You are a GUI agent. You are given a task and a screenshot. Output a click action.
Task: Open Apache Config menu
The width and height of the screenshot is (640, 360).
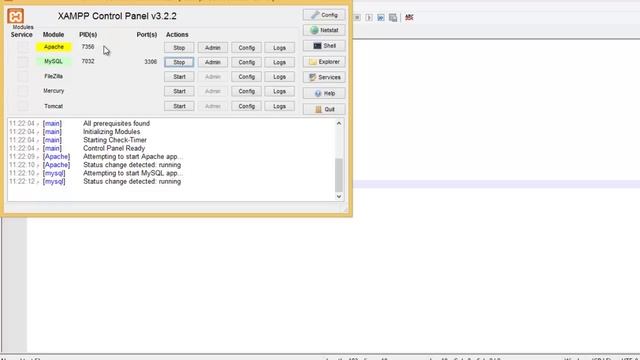click(x=247, y=48)
